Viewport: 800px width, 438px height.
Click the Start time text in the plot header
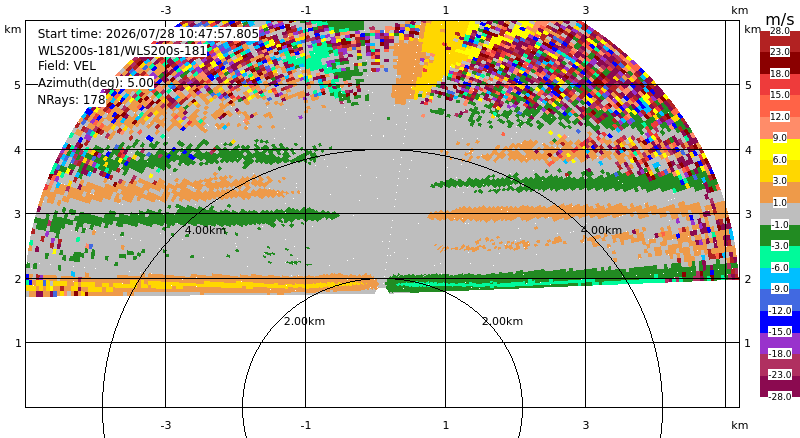pos(148,34)
